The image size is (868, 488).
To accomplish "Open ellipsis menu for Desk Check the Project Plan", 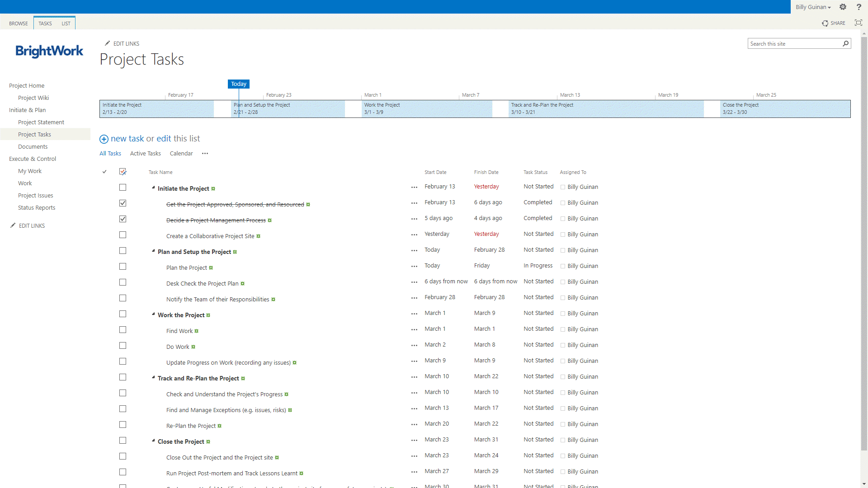I will tap(414, 282).
